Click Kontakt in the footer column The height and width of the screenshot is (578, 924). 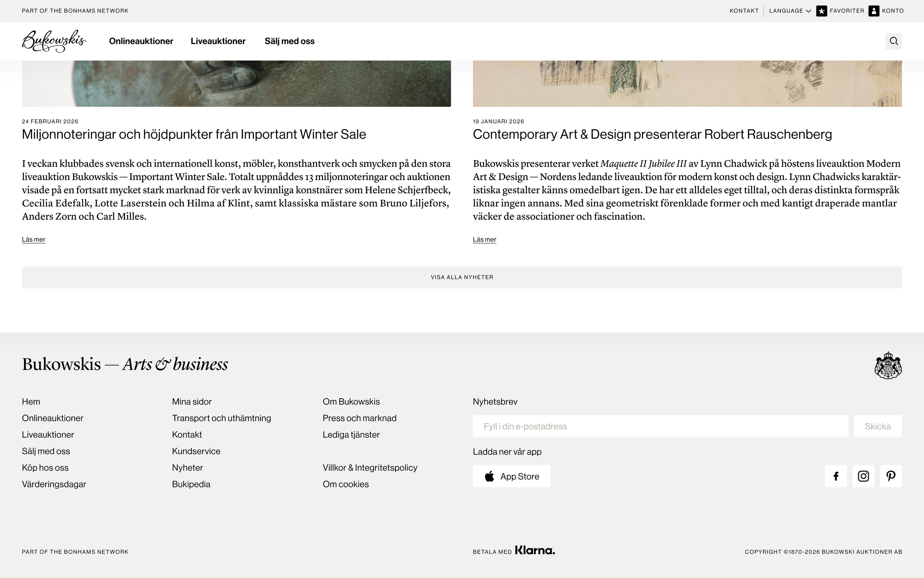point(187,434)
